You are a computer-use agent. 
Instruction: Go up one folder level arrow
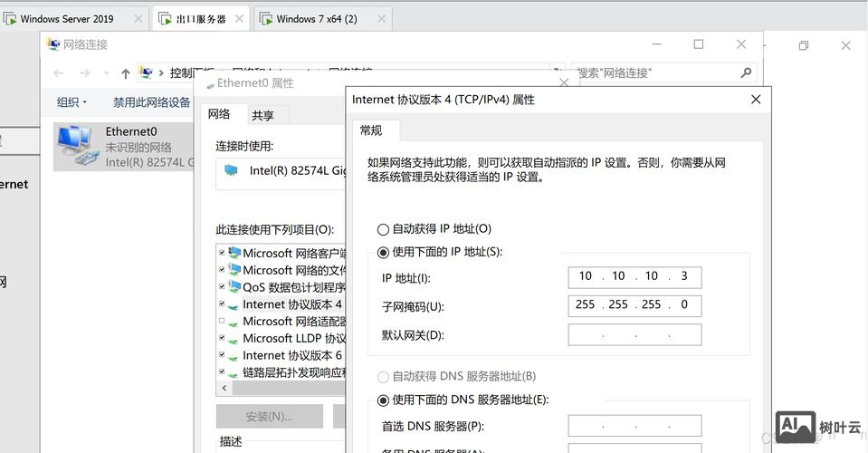(126, 73)
